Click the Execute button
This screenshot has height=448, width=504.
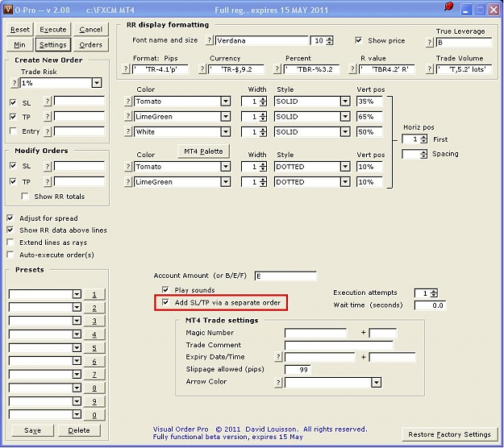click(x=52, y=30)
